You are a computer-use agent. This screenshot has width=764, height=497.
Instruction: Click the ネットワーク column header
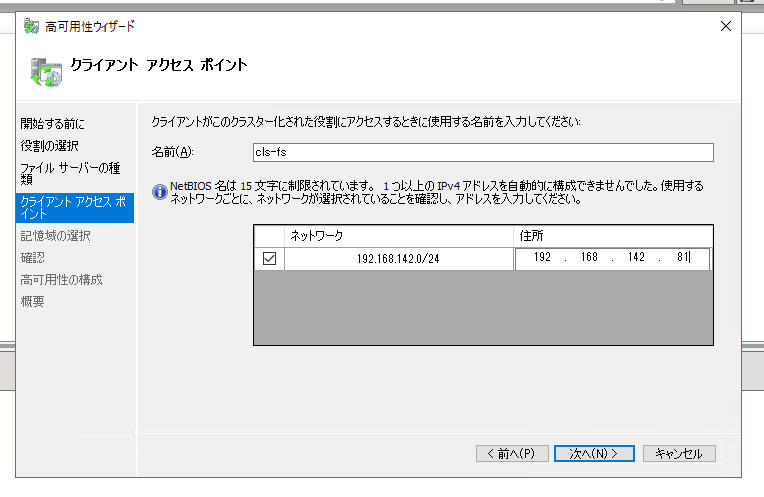click(399, 236)
